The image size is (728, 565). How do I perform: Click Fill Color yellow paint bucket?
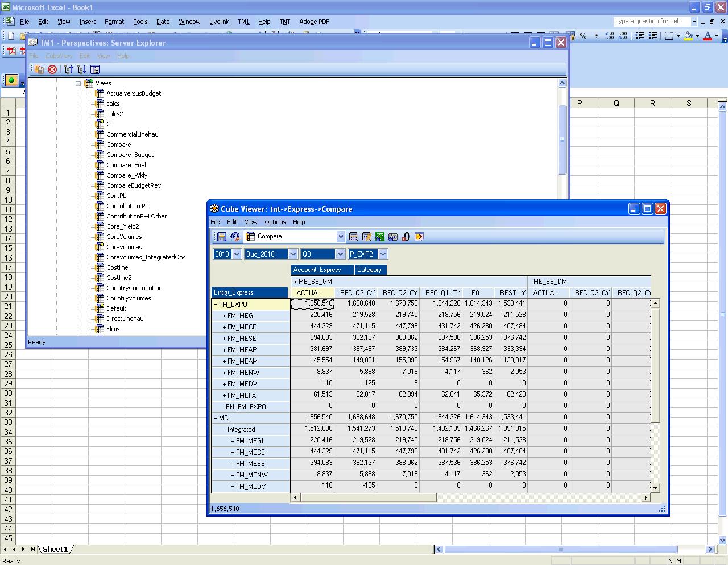tap(689, 36)
